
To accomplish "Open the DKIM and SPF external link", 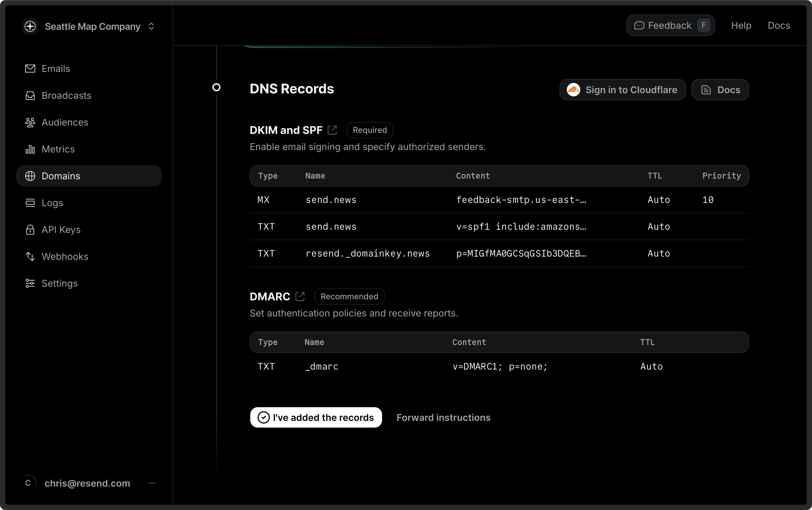I will [332, 130].
